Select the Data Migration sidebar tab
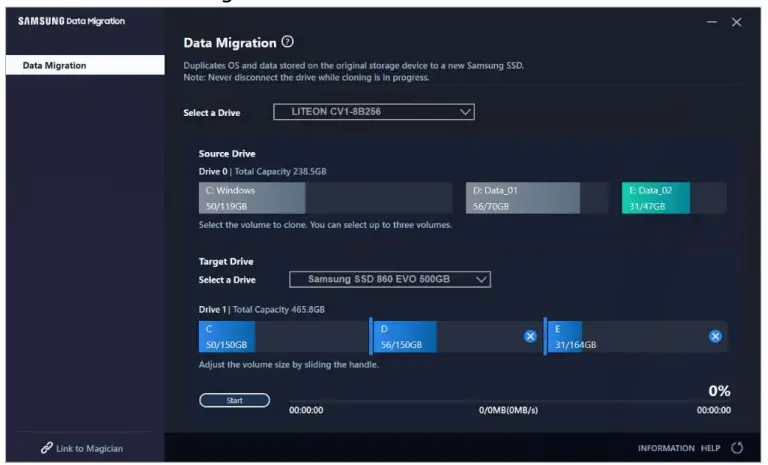768x465 pixels. coord(85,65)
